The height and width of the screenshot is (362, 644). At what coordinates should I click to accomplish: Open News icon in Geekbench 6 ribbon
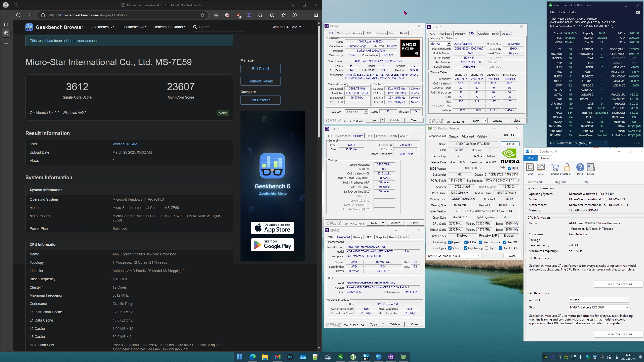click(x=590, y=169)
